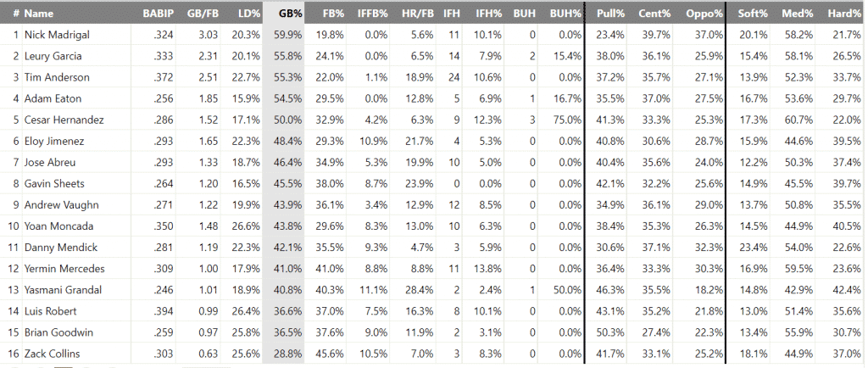This screenshot has height=368, width=868.
Task: Click the Name column header
Action: (x=38, y=14)
